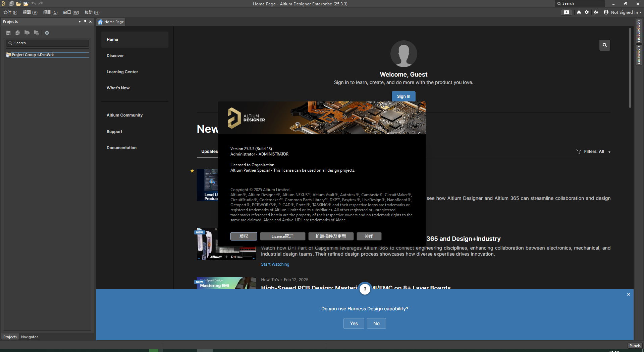Pin the Projects panel
Screen dimensions: 644x352
[x=85, y=21]
